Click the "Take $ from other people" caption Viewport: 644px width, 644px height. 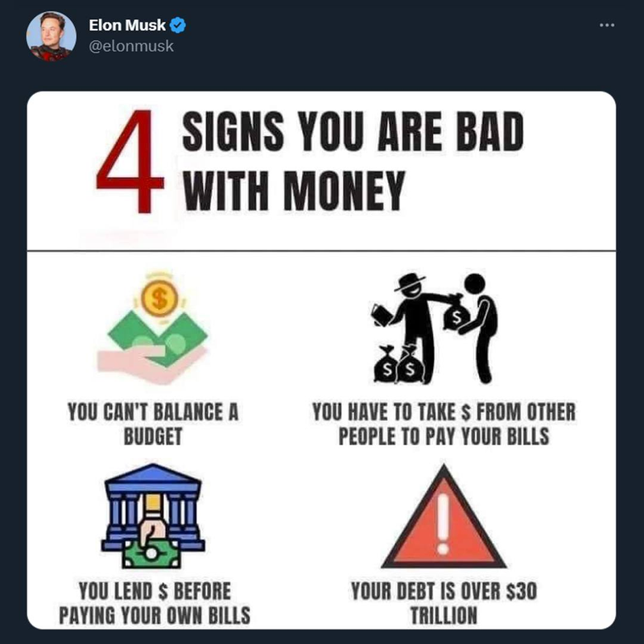coord(444,425)
